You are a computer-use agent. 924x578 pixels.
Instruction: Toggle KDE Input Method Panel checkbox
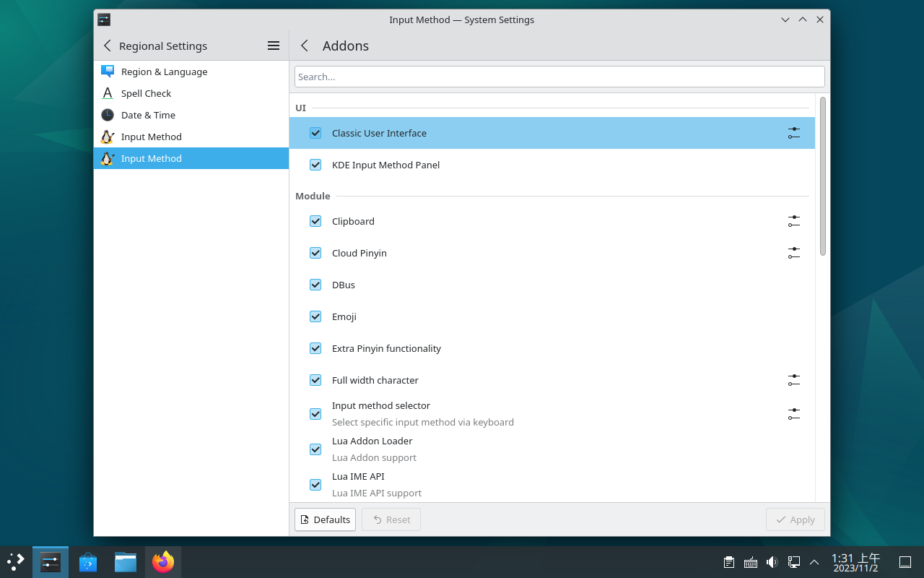[x=315, y=165]
